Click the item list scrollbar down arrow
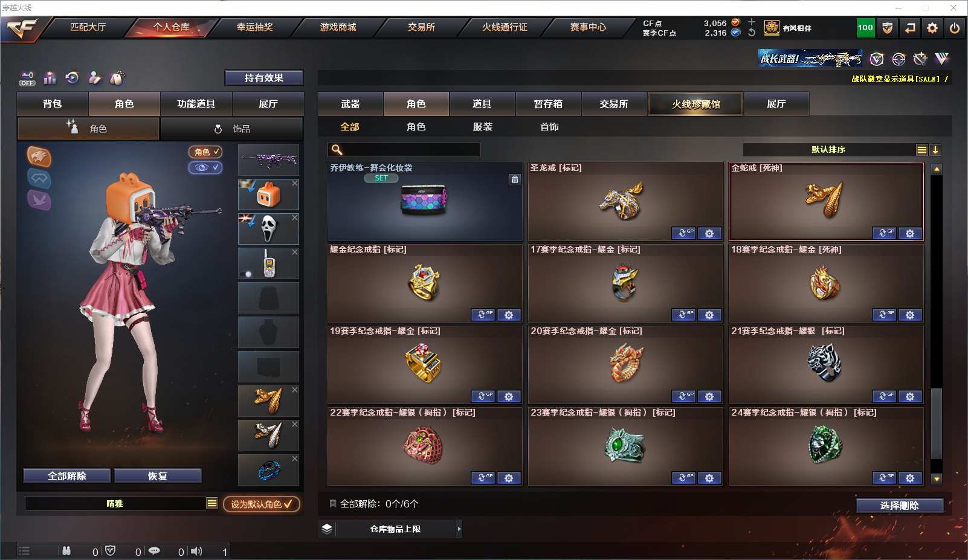 pos(937,479)
